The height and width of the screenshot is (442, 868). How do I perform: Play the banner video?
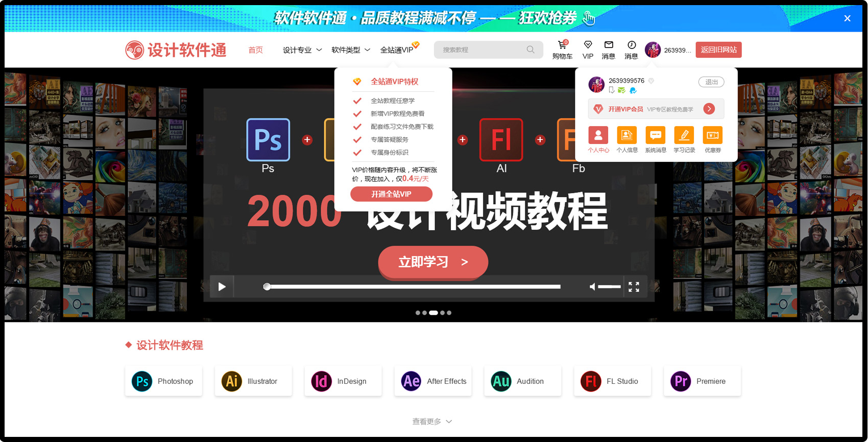click(222, 287)
